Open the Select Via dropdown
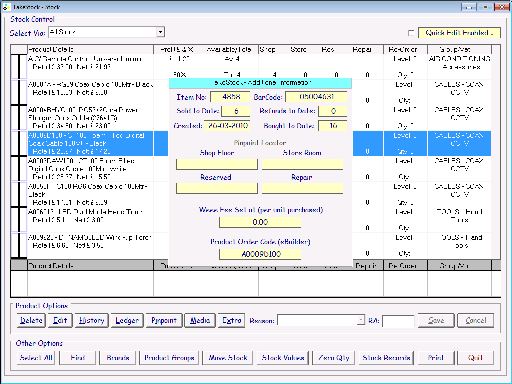The height and width of the screenshot is (384, 512). click(x=160, y=32)
